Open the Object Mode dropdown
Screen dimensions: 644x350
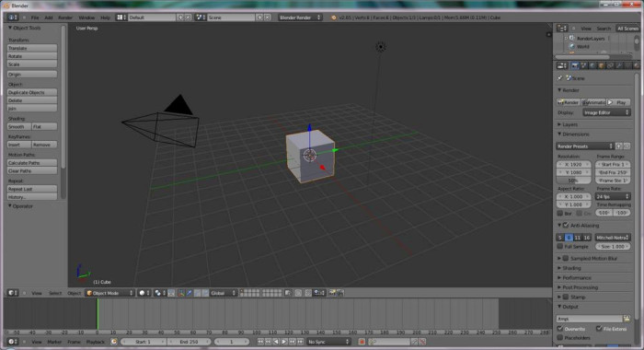point(109,293)
